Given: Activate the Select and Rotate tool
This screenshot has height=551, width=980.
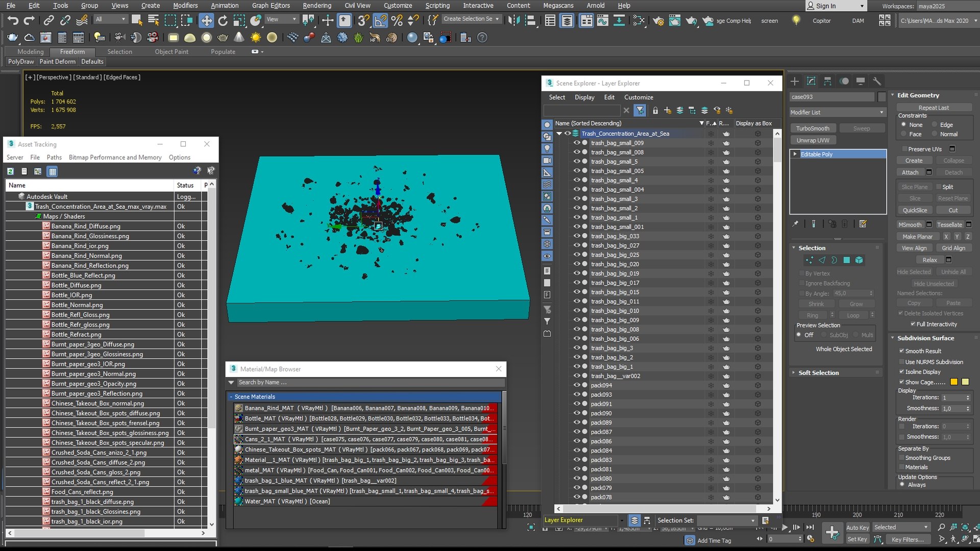Looking at the screenshot, I should 223,20.
